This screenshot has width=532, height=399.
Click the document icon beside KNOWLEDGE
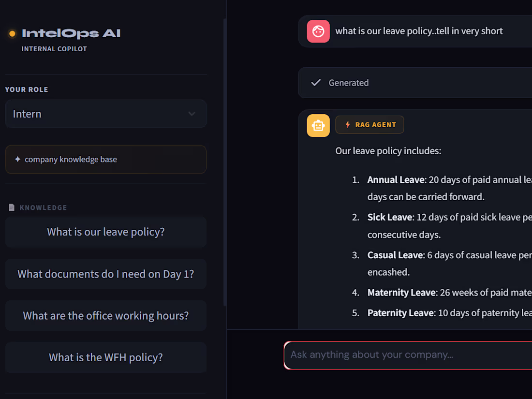[x=12, y=207]
